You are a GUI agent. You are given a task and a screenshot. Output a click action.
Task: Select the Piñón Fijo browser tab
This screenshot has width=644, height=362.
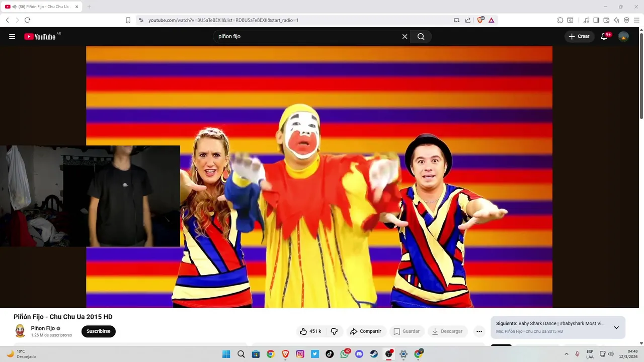(42, 7)
